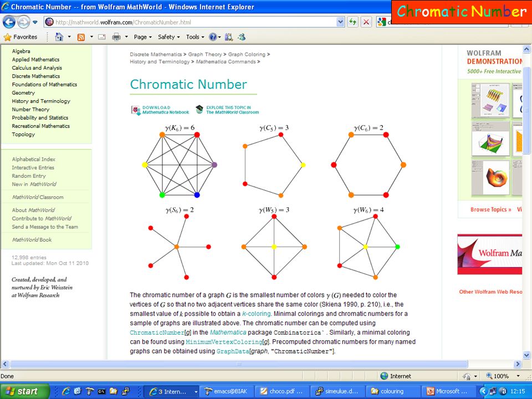
Task: Follow the ChromaticNumber function link
Action: pyautogui.click(x=157, y=332)
